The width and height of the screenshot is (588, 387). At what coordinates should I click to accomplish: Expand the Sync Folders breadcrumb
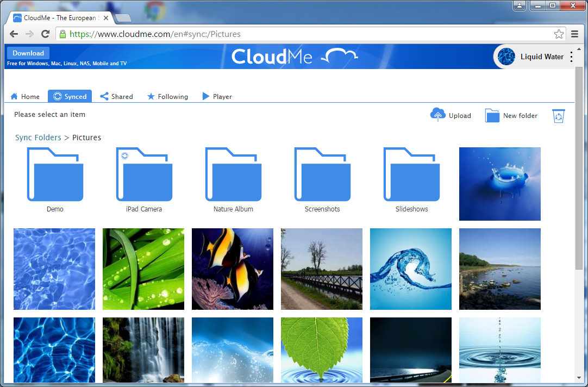tap(38, 137)
